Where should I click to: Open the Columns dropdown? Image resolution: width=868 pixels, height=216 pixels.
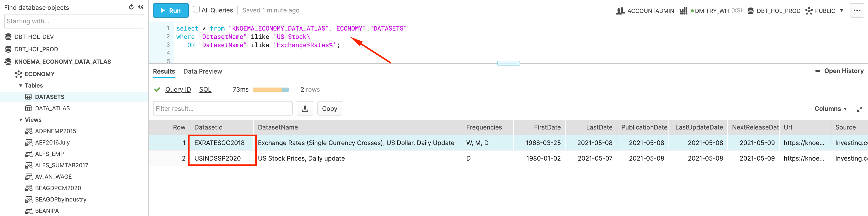point(830,109)
